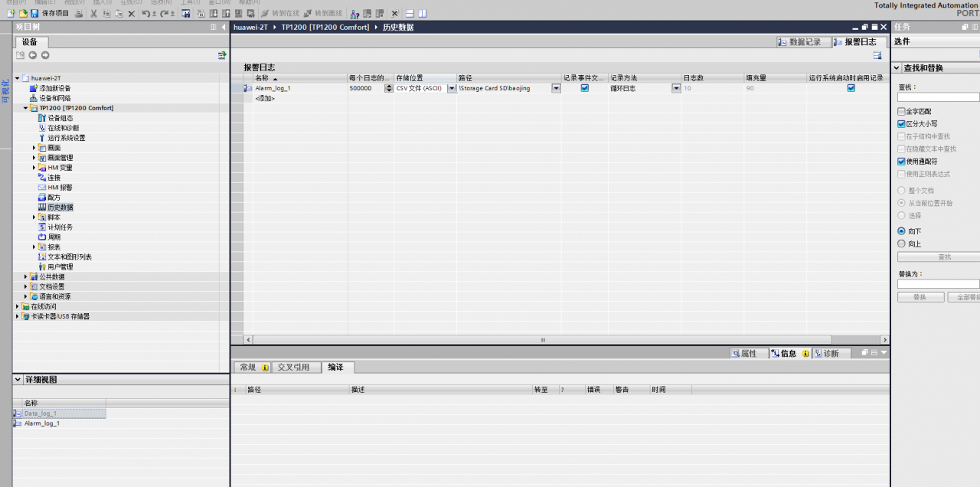Select the 向上 search direction radio button

901,243
